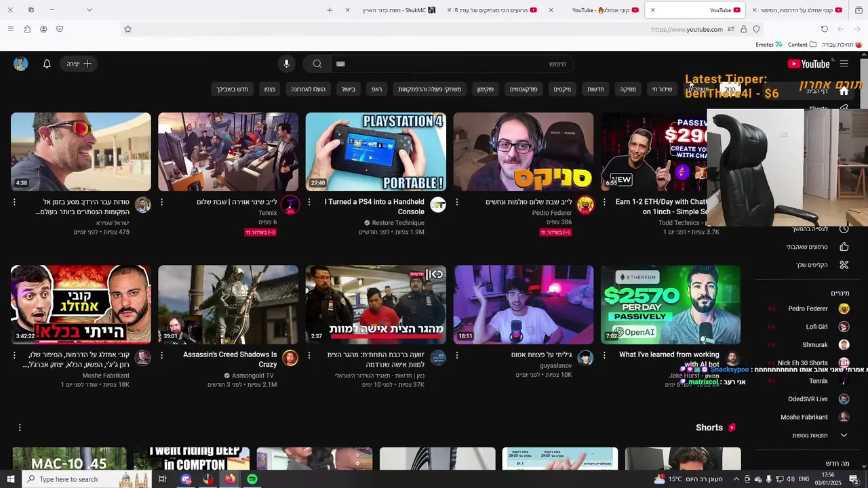The image size is (868, 488).
Task: Click the shield tracker blocker icon
Action: (756, 29)
